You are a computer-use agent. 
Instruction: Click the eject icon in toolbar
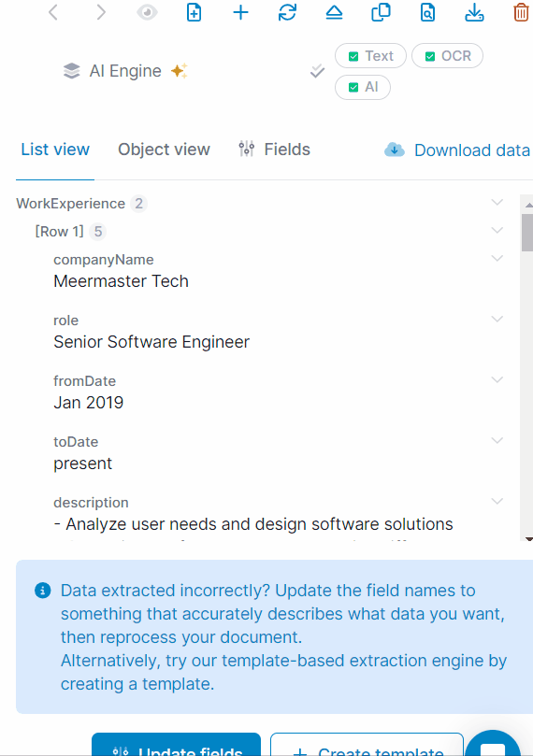pyautogui.click(x=334, y=12)
